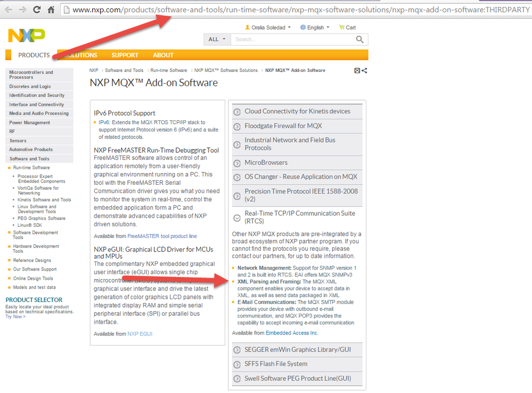Open Kinetis Software and Tools
This screenshot has width=532, height=393.
click(x=44, y=200)
